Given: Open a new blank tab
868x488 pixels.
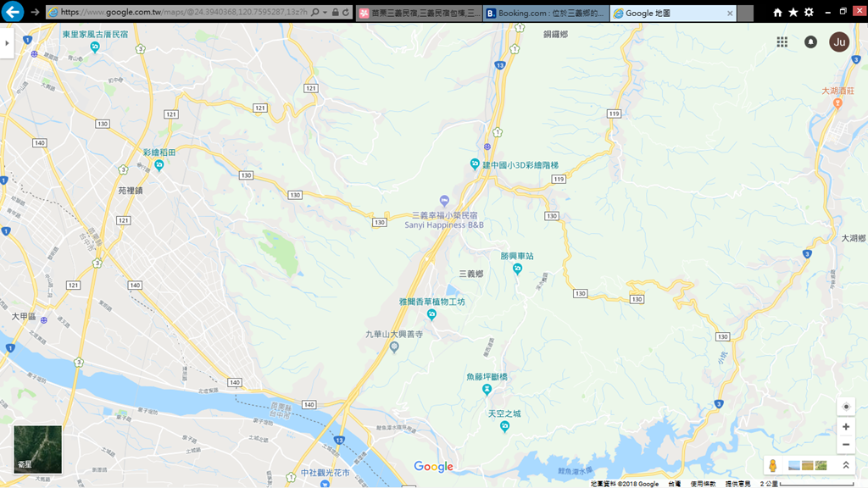Looking at the screenshot, I should tap(746, 13).
